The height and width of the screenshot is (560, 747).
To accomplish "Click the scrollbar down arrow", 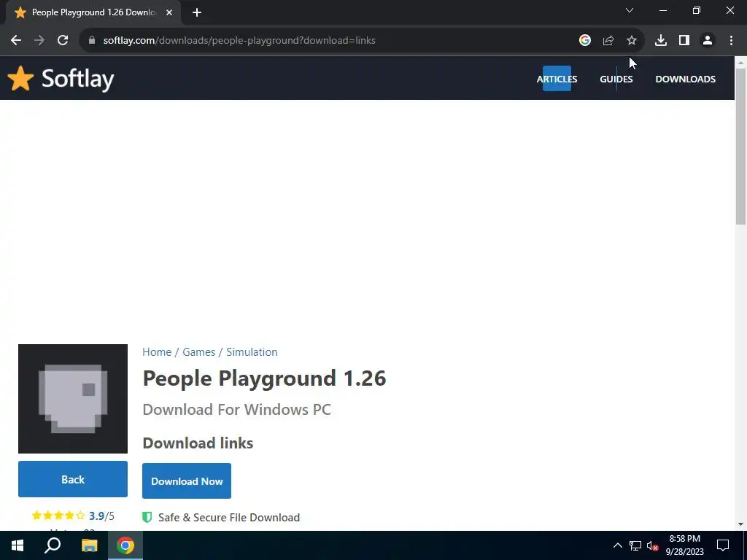I will click(x=740, y=524).
